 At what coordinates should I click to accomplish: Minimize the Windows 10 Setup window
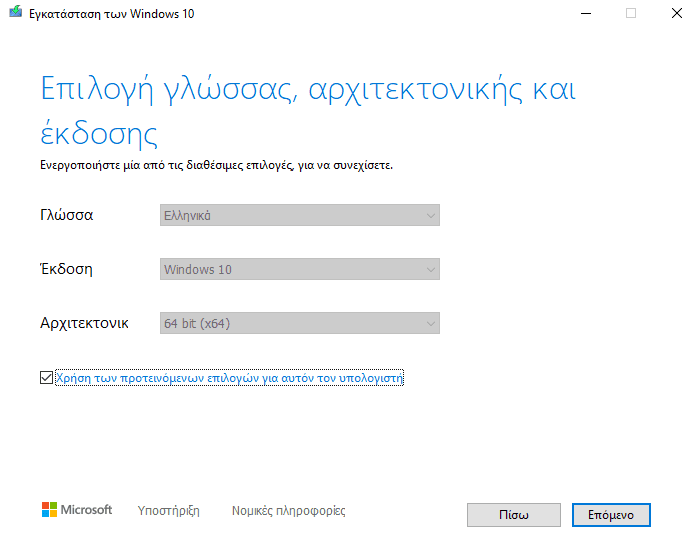pyautogui.click(x=586, y=13)
